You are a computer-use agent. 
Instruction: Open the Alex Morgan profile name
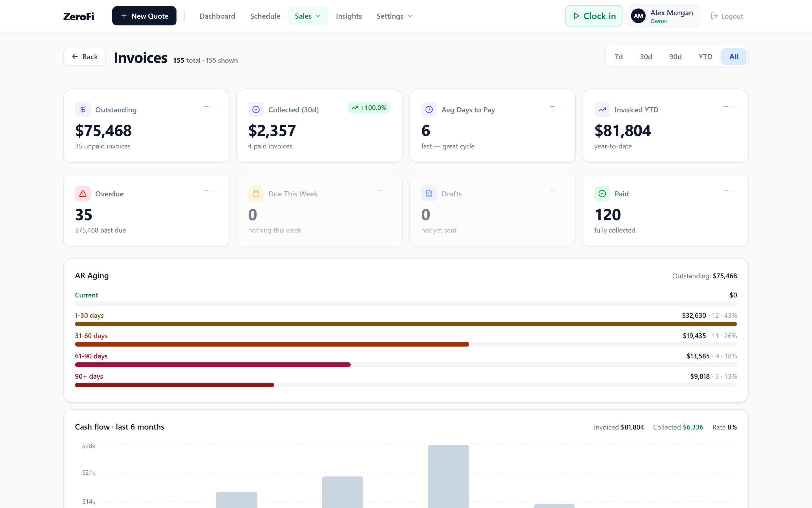click(x=671, y=13)
